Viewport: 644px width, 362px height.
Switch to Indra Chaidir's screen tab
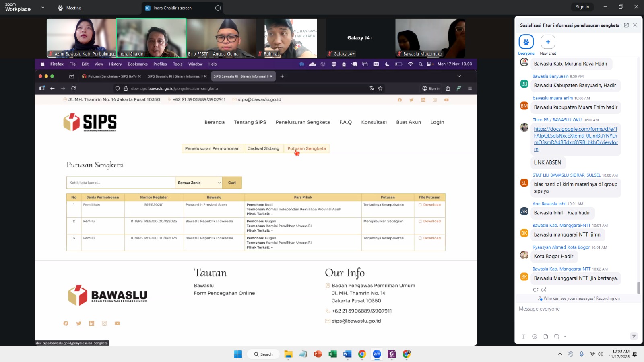[x=172, y=8]
